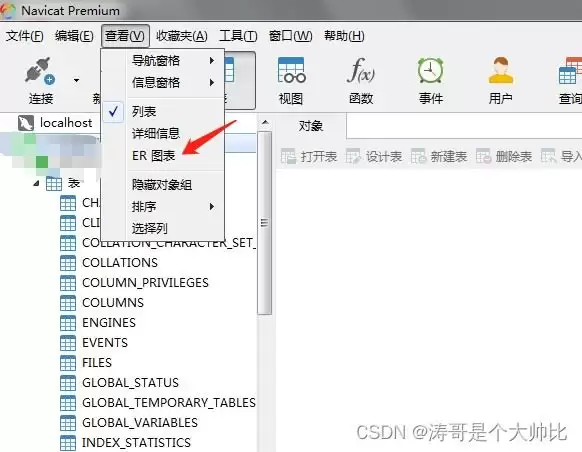Viewport: 582px width, 452px height.
Task: Click the 导入 import wizard button
Action: click(562, 157)
